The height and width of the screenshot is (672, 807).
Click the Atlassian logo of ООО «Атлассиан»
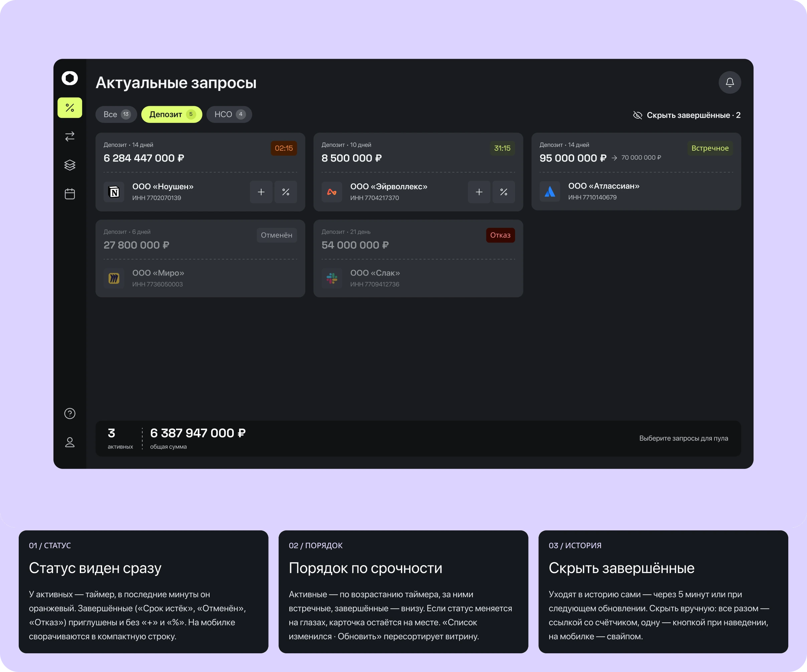coord(550,191)
